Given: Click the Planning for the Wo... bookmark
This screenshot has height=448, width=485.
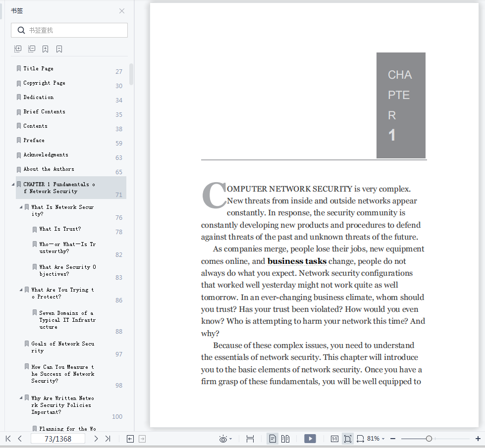Looking at the screenshot, I should point(67,429).
